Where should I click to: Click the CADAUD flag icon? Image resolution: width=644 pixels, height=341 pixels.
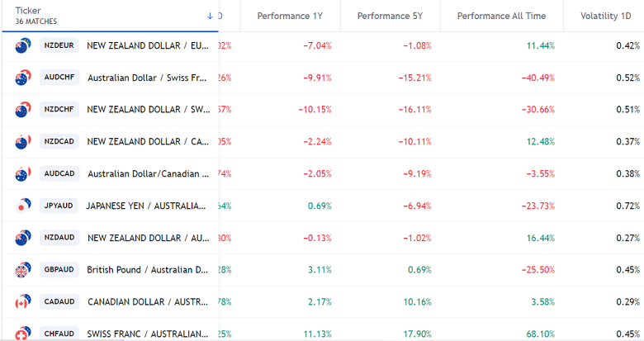pos(22,302)
